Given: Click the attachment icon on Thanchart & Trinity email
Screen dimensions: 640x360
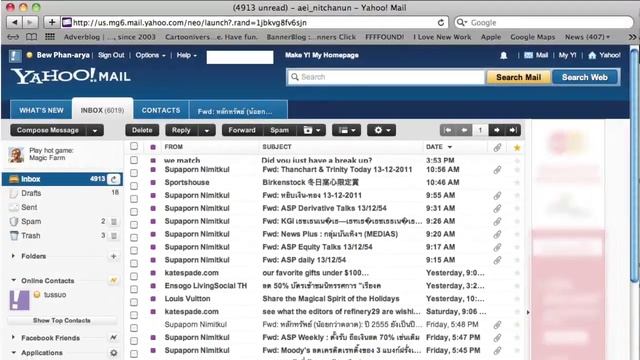Looking at the screenshot, I should pyautogui.click(x=497, y=170).
